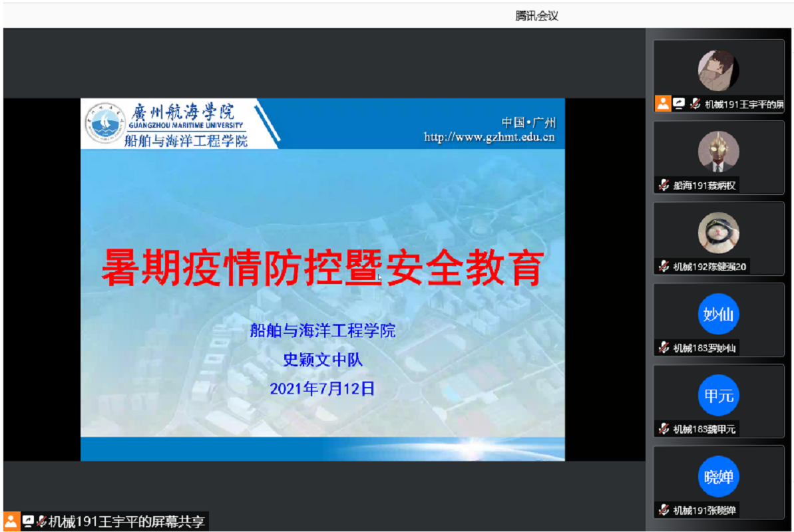This screenshot has height=532, width=794.
Task: Click muted microphone icon beside 机械183魏甲元
Action: (664, 429)
